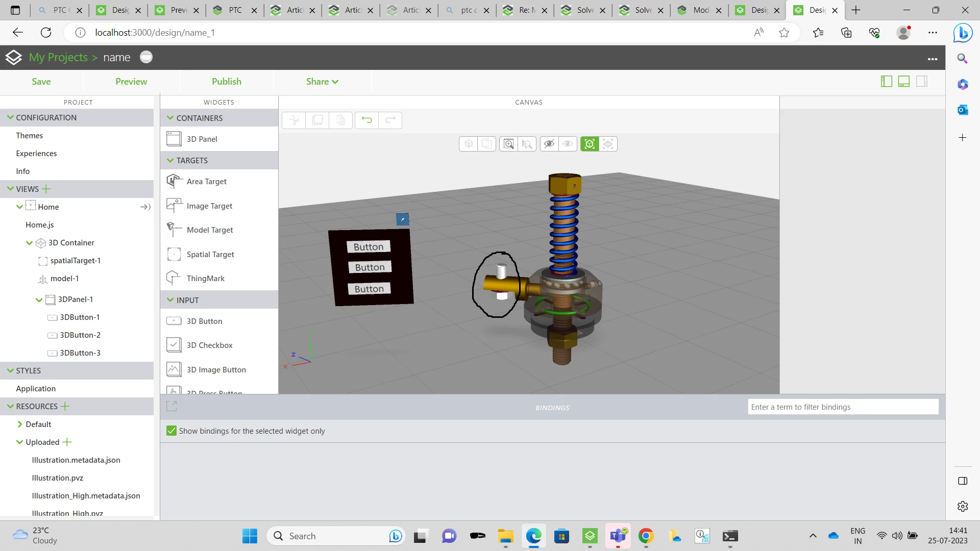Click the hide components crossed-eye icon

[549, 144]
